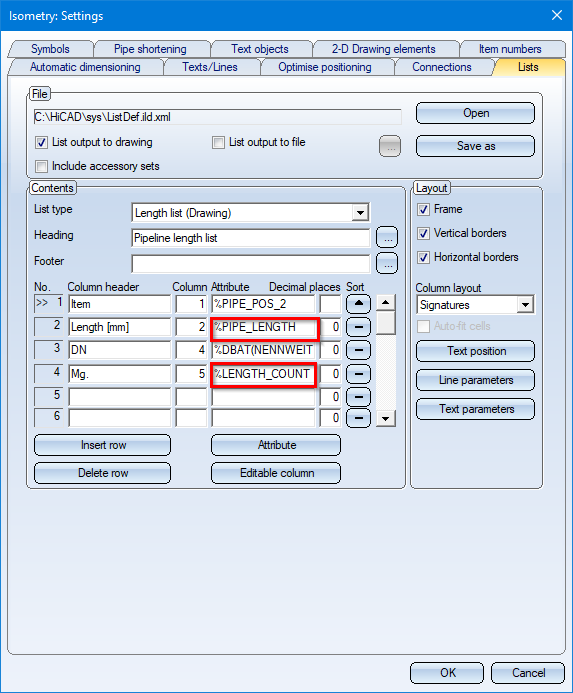Open Text parameters settings
573x693 pixels.
click(475, 409)
